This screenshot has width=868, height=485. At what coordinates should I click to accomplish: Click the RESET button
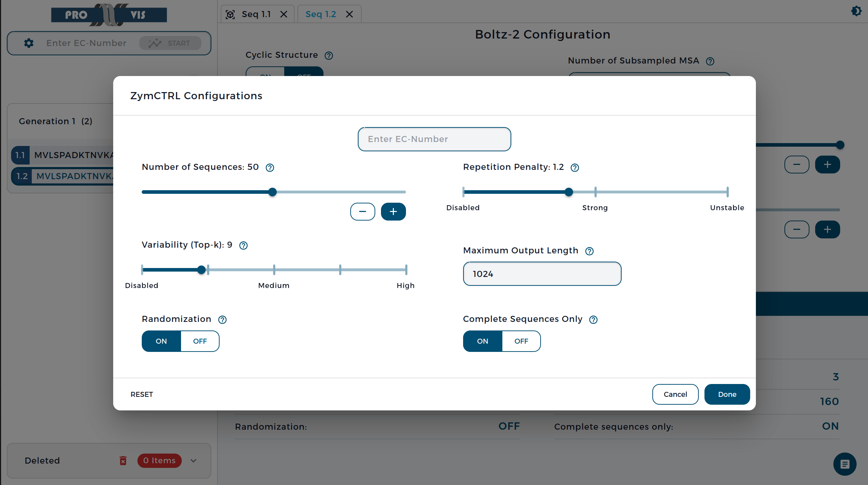point(142,394)
